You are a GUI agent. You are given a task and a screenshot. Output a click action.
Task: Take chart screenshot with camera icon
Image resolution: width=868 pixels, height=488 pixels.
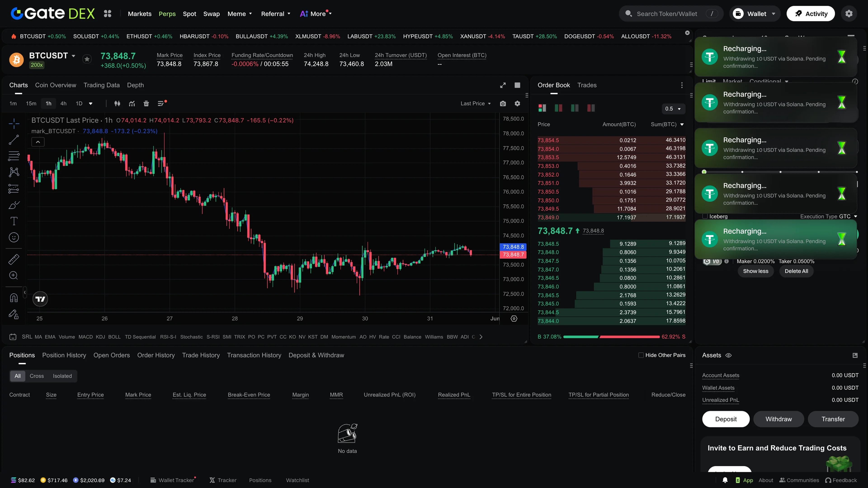pyautogui.click(x=503, y=103)
